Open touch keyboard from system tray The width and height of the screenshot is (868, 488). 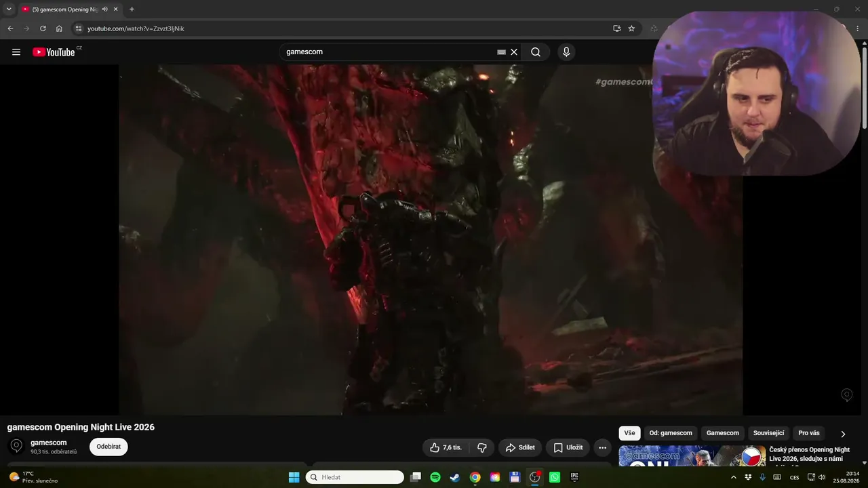(777, 477)
